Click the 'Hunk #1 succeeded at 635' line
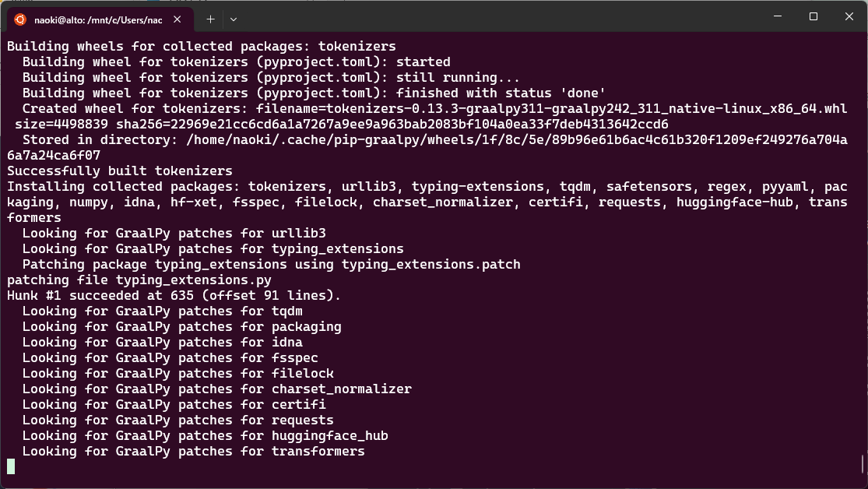This screenshot has width=868, height=489. (x=174, y=295)
